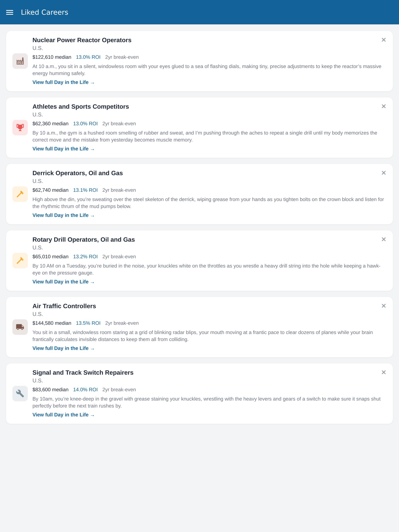
Task: Open Day in the Life link for Athletes
Action: (63, 149)
